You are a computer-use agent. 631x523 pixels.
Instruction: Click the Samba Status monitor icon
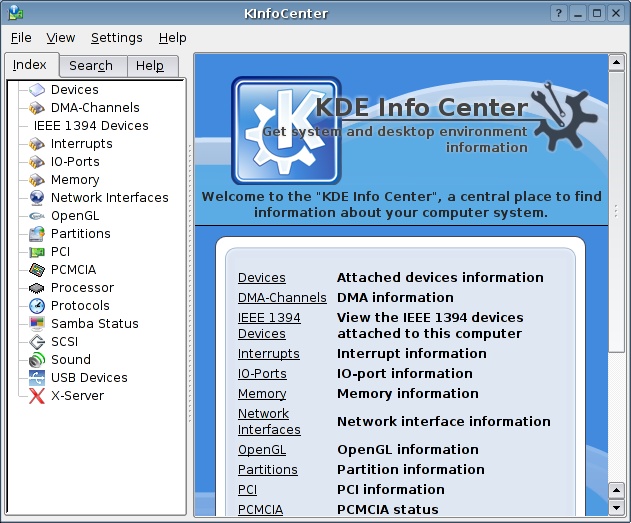(x=37, y=324)
